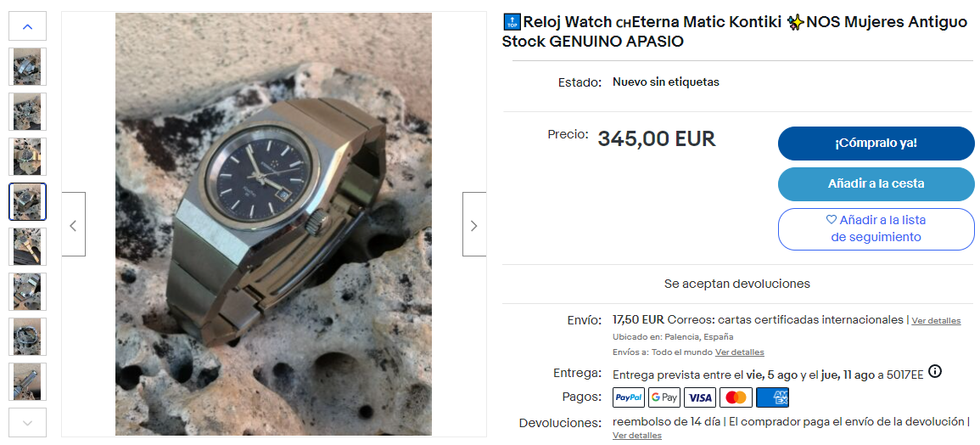Click the American Express icon
The image size is (980, 445).
pos(772,397)
